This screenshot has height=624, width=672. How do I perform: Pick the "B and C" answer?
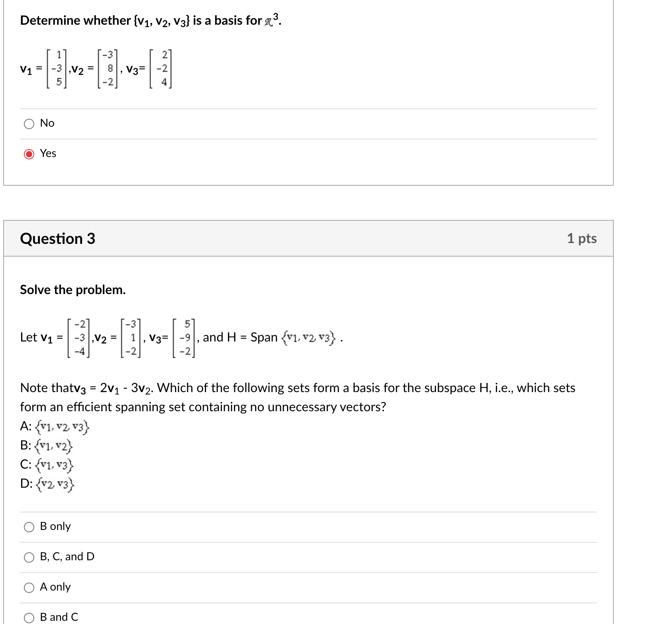point(29,617)
